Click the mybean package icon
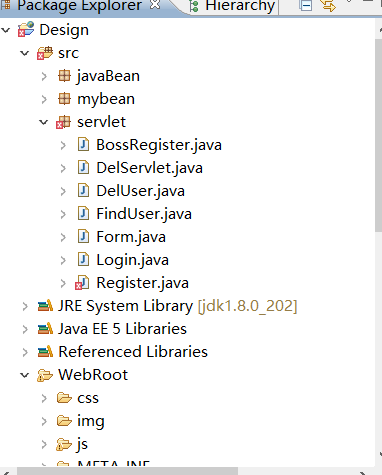Viewport: 382px width, 475px height. pyautogui.click(x=64, y=99)
